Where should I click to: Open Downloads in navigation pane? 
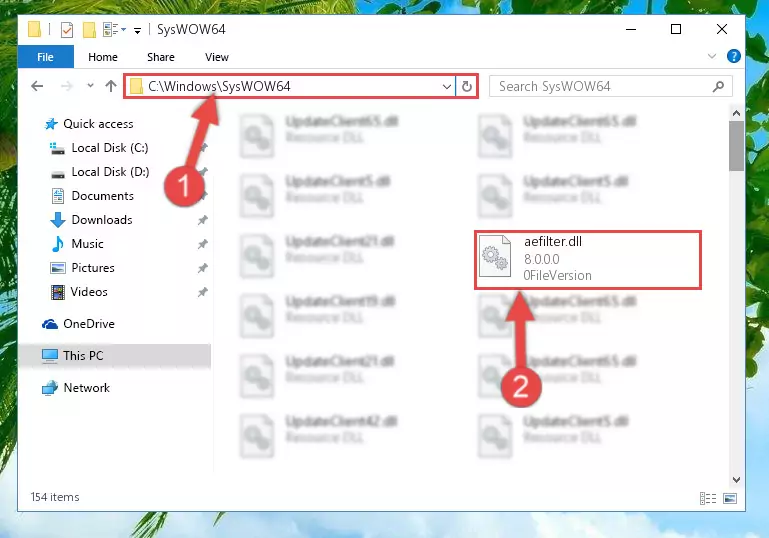pos(102,220)
